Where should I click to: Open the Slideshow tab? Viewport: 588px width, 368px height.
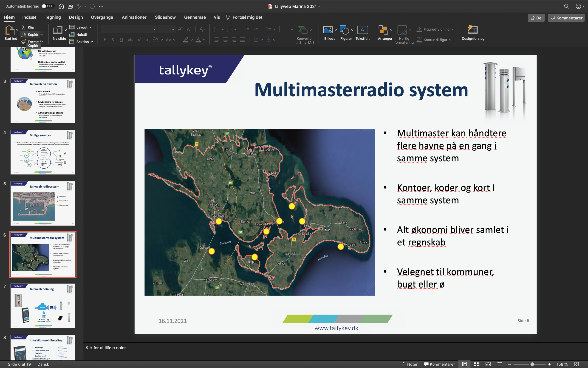click(165, 17)
